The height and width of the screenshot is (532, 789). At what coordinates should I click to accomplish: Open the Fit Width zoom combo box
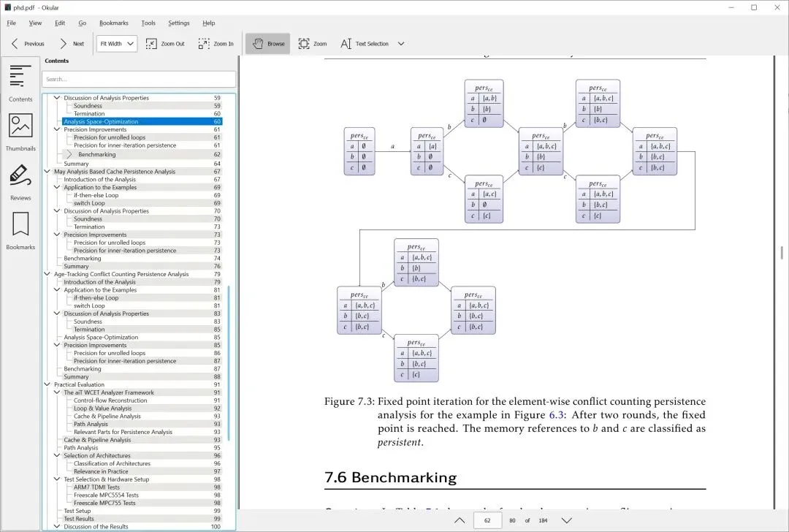click(x=117, y=44)
